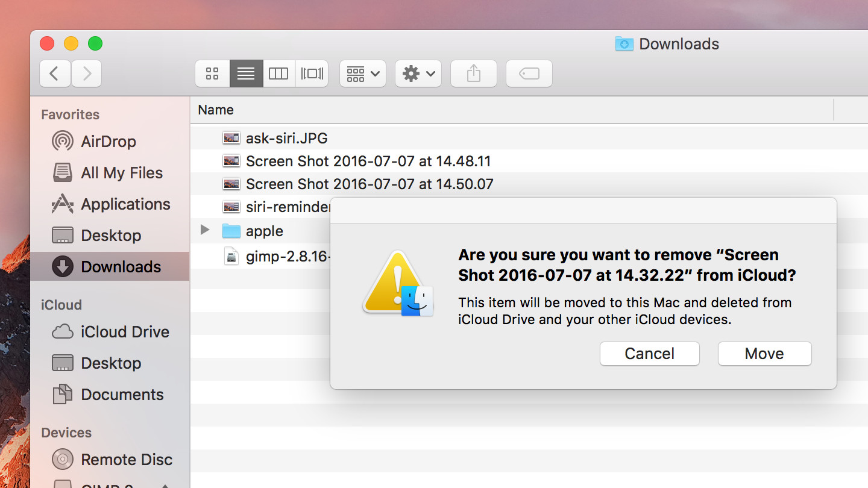Switch to column view
868x488 pixels.
(278, 74)
